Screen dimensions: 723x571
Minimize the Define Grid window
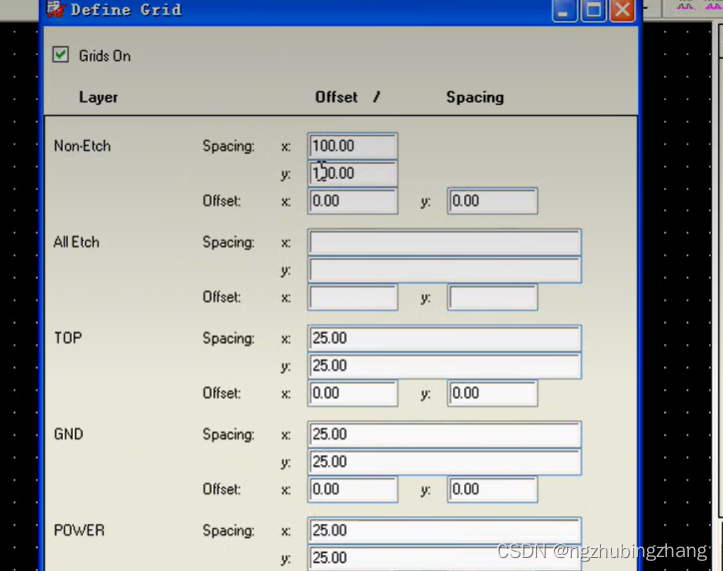click(x=564, y=10)
